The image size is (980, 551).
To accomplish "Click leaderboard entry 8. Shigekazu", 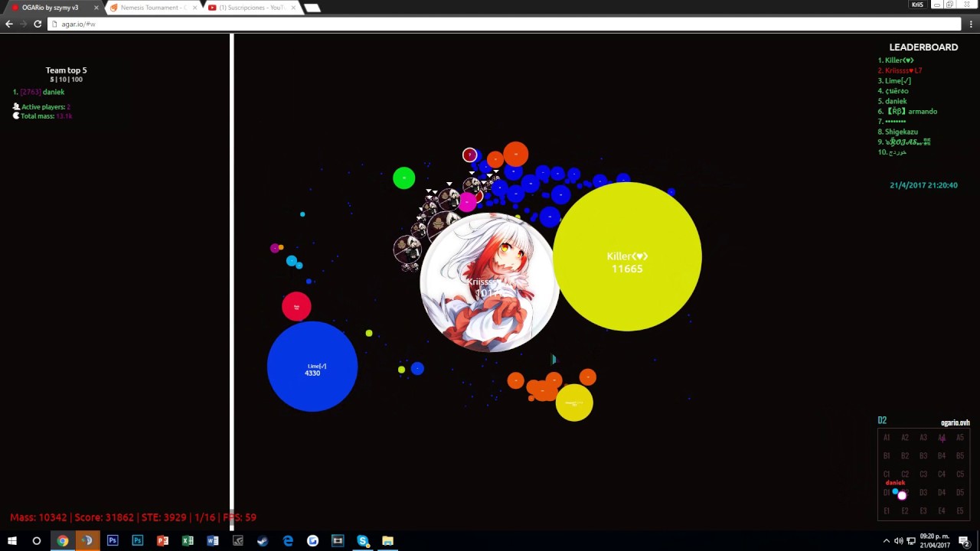I will click(x=897, y=132).
